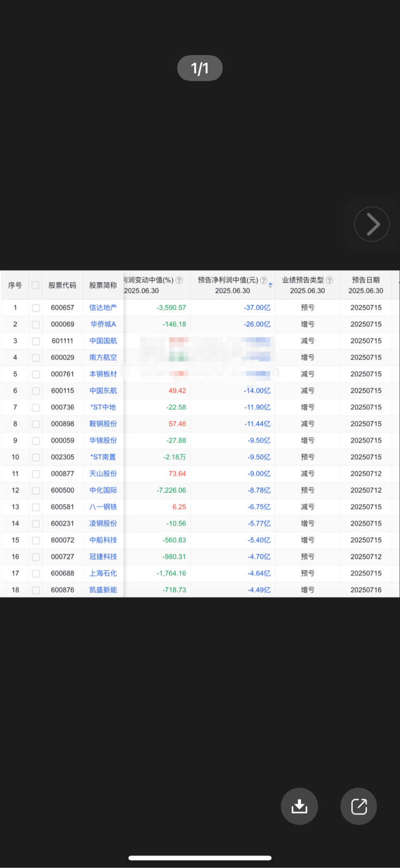Open stock link 中船科技
Viewport: 400px width, 868px height.
point(103,540)
